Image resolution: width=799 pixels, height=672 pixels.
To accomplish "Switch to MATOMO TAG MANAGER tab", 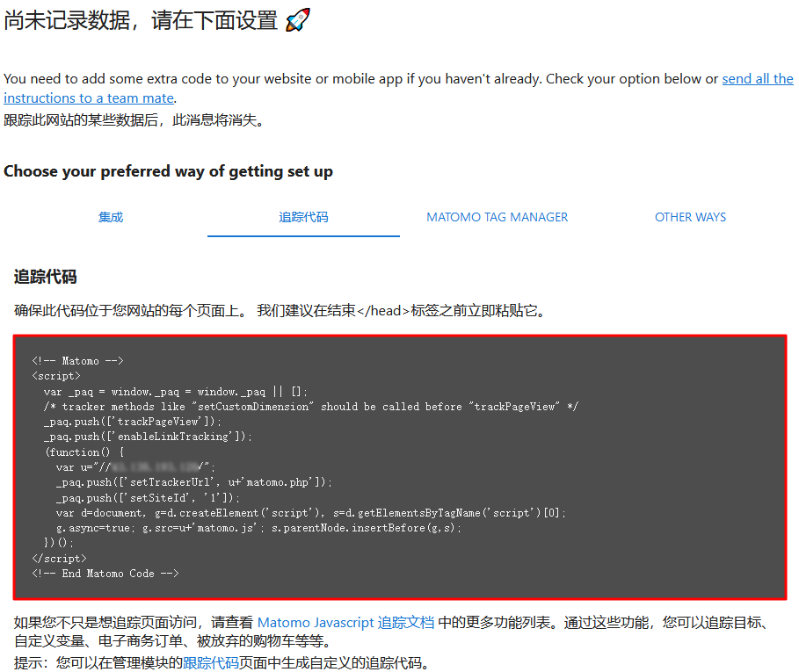I will tap(497, 217).
